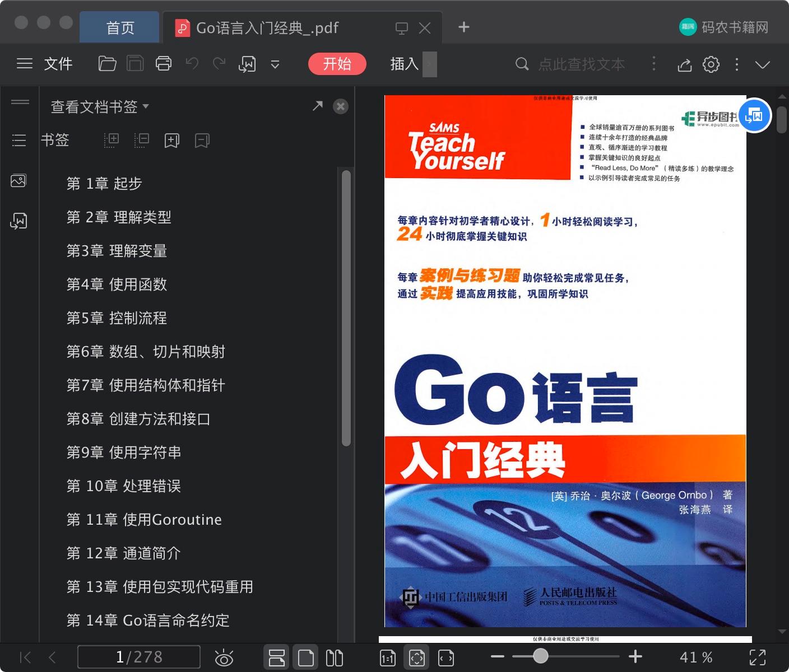Collapse the ribbon with chevron
Viewport: 789px width, 672px height.
pos(763,65)
